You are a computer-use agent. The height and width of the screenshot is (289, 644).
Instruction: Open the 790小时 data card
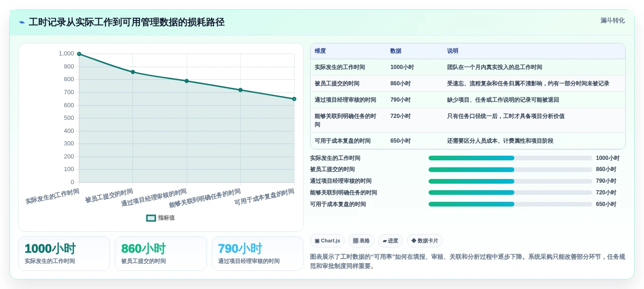pyautogui.click(x=257, y=254)
